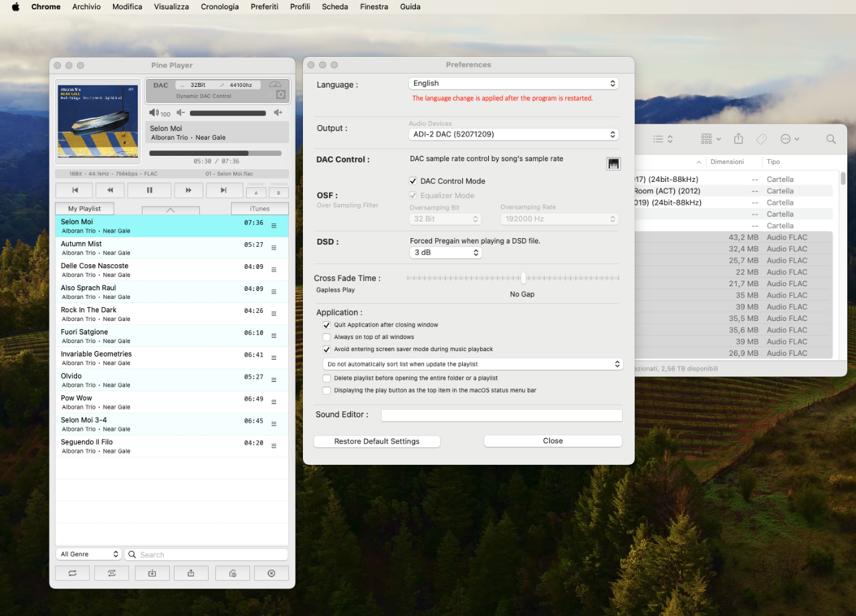Image resolution: width=856 pixels, height=616 pixels.
Task: Switch to the iTunes tab
Action: click(259, 209)
